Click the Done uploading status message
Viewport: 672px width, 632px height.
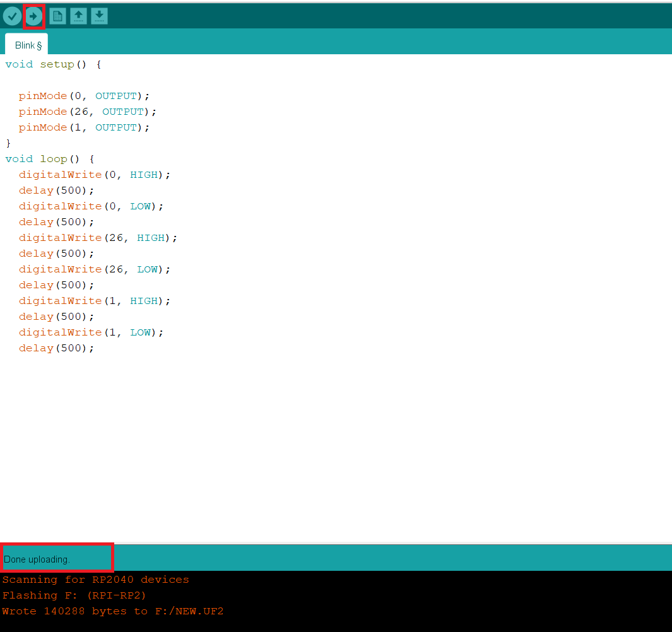coord(37,559)
